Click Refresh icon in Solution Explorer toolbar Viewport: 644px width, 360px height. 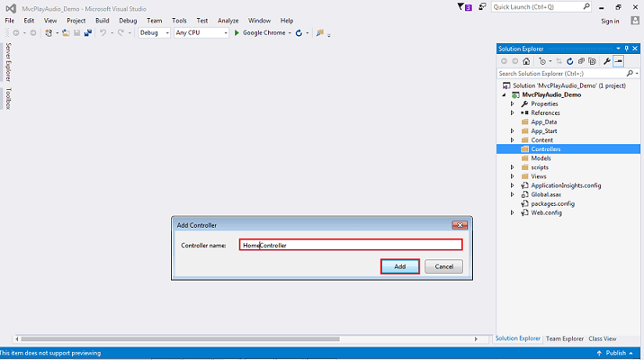pos(570,61)
